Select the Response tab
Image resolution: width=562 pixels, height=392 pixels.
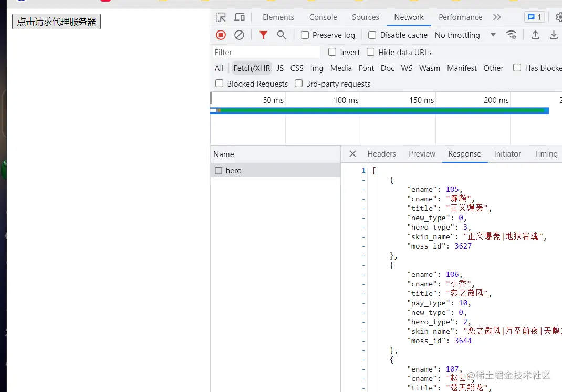click(x=464, y=154)
